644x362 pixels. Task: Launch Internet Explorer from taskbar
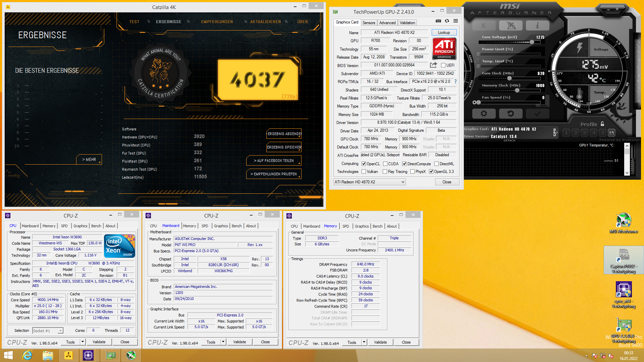tap(27, 355)
